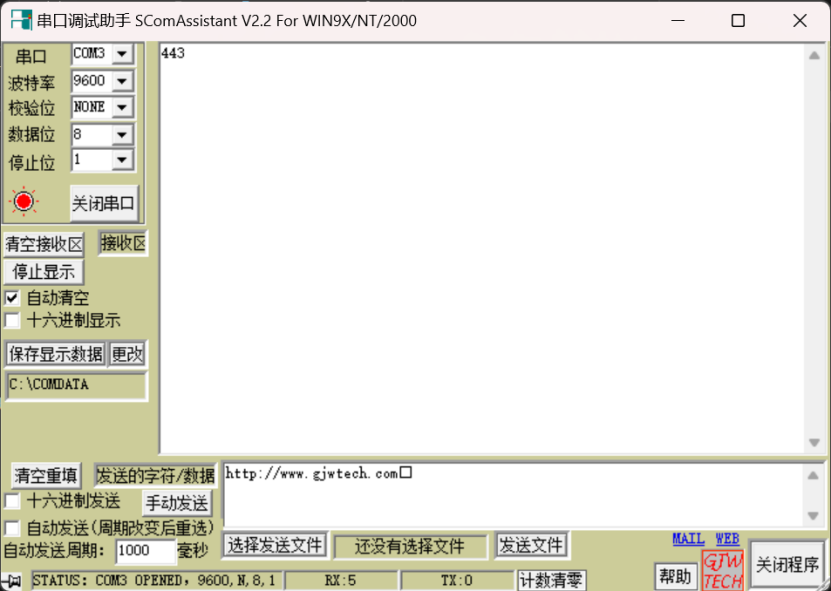The width and height of the screenshot is (831, 591).
Task: Toggle the 自动清空 checkbox
Action: tap(12, 298)
